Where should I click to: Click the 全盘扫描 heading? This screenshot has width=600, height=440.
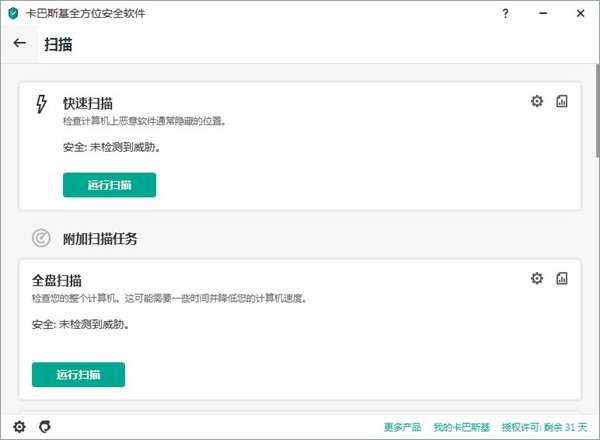click(x=57, y=280)
